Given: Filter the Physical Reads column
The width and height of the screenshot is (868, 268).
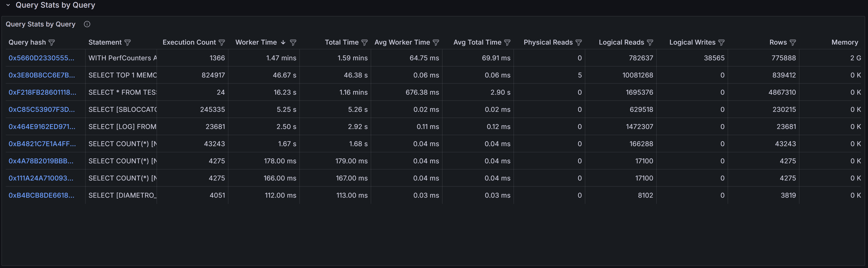Looking at the screenshot, I should tap(579, 42).
